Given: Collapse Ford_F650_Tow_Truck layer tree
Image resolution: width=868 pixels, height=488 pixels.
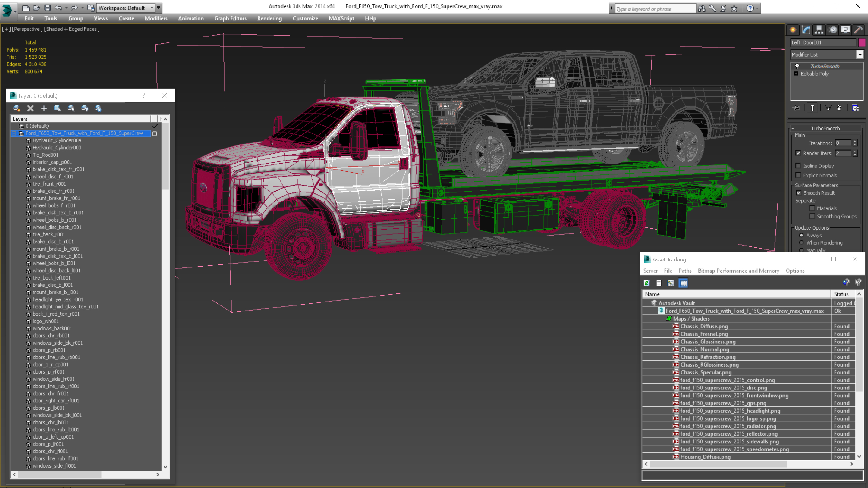Looking at the screenshot, I should 14,133.
